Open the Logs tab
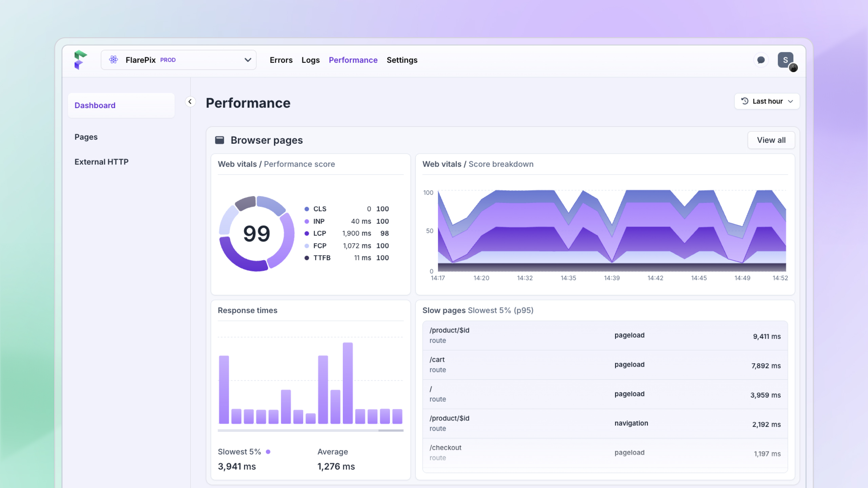The image size is (868, 488). pos(311,60)
